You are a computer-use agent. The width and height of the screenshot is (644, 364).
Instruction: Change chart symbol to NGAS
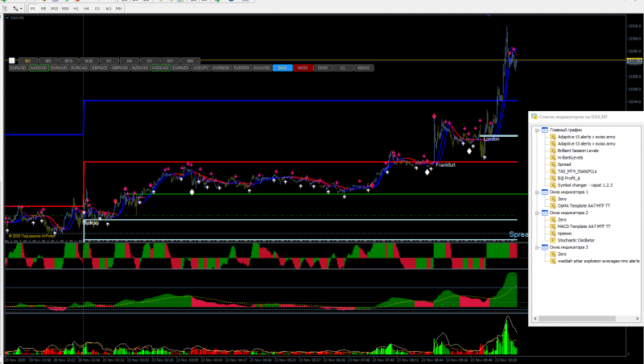click(x=364, y=68)
